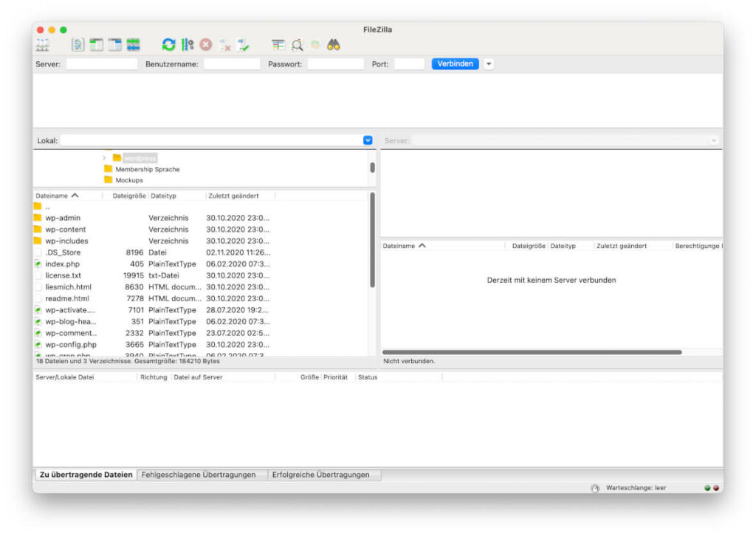756x536 pixels.
Task: Click the Membership Sprache folder icon
Action: coord(108,169)
